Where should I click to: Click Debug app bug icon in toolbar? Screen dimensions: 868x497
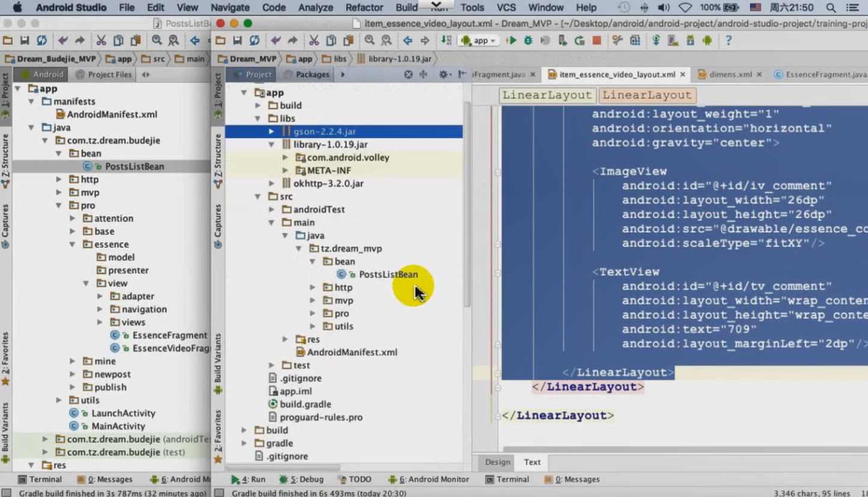[528, 41]
